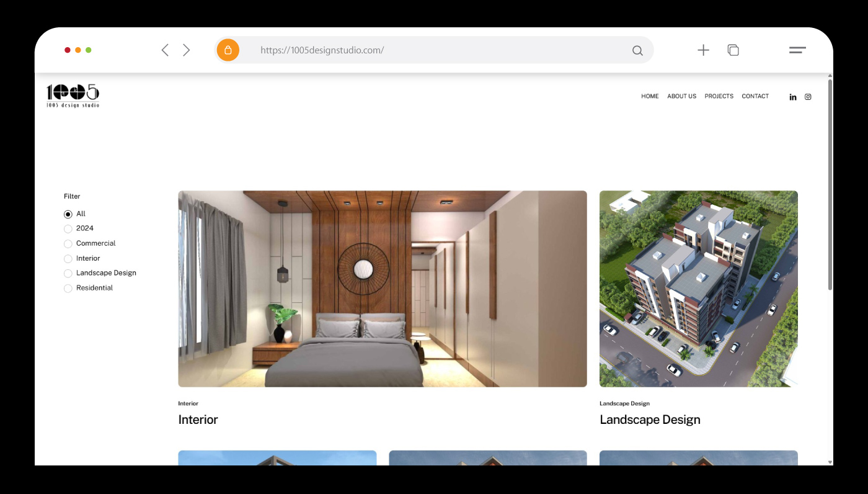Click the scrollbar up arrow
This screenshot has width=868, height=494.
pyautogui.click(x=830, y=76)
